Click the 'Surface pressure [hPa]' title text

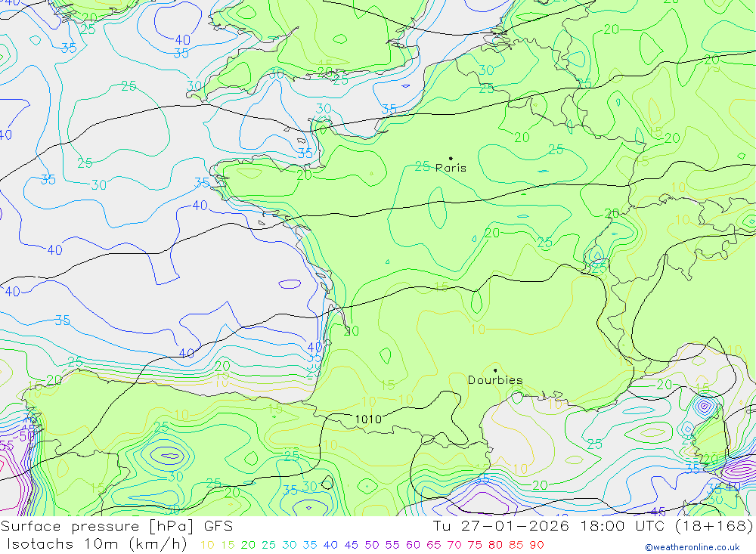click(x=98, y=526)
